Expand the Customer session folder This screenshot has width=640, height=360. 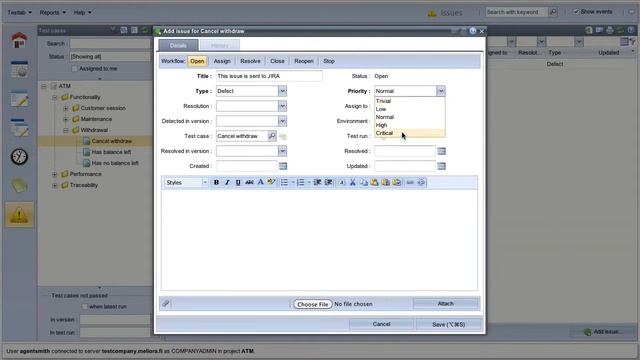(x=66, y=108)
